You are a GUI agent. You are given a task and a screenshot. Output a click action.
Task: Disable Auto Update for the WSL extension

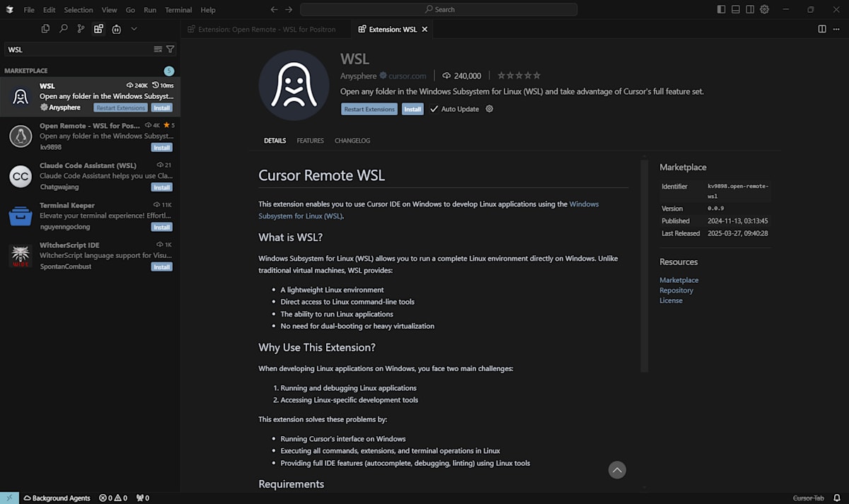434,109
